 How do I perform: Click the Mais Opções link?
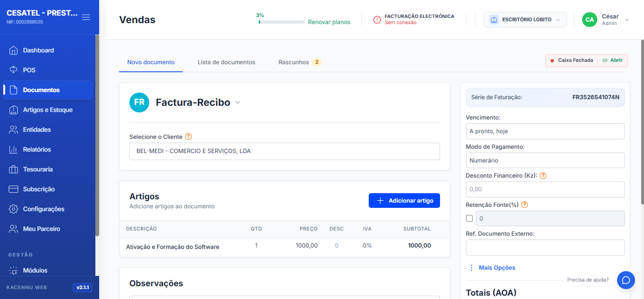pyautogui.click(x=497, y=268)
